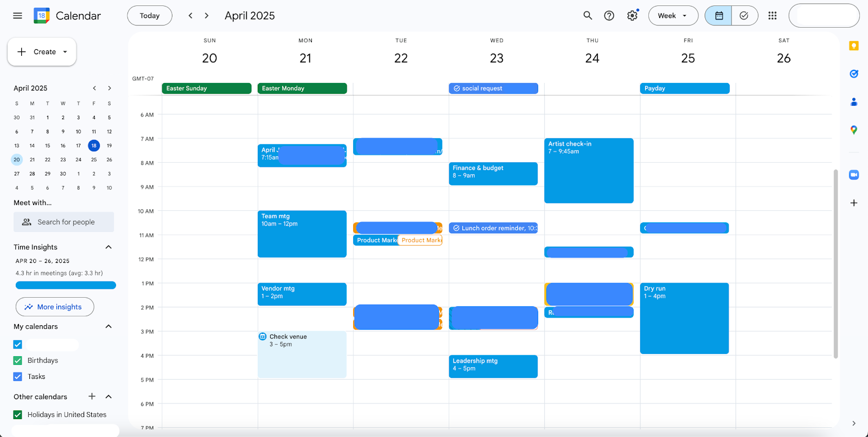Open the account profile button
The width and height of the screenshot is (868, 437).
click(824, 16)
